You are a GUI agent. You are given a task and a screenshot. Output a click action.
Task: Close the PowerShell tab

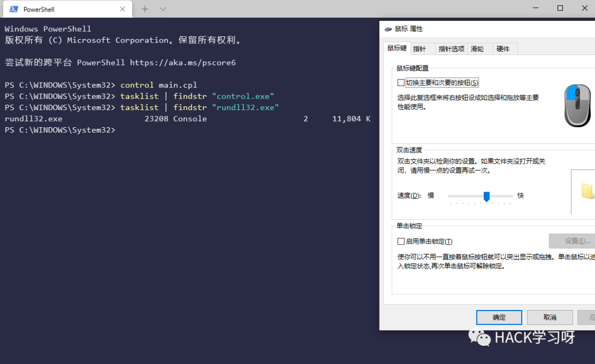pyautogui.click(x=122, y=9)
